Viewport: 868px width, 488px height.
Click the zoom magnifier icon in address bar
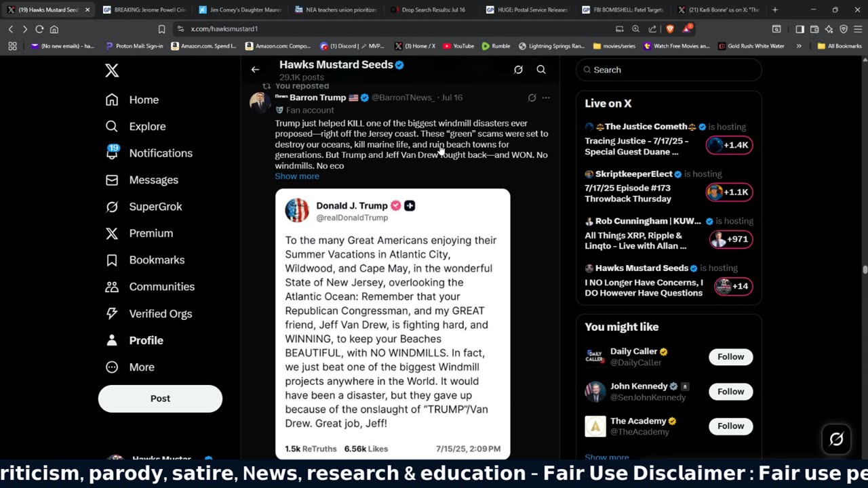[635, 29]
